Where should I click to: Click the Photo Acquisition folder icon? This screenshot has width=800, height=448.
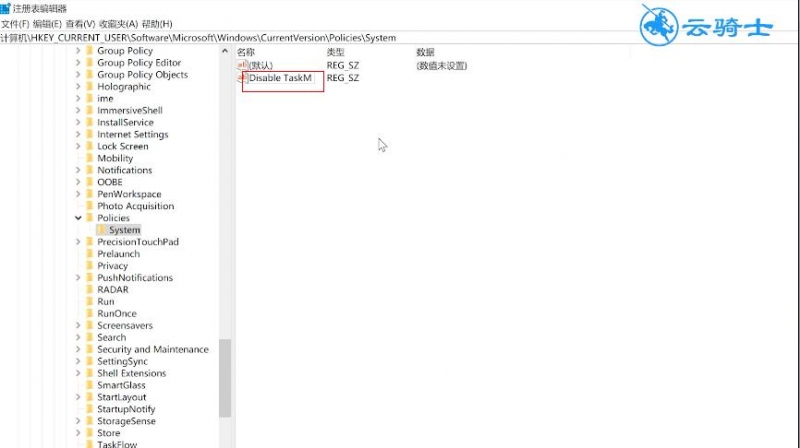click(90, 206)
